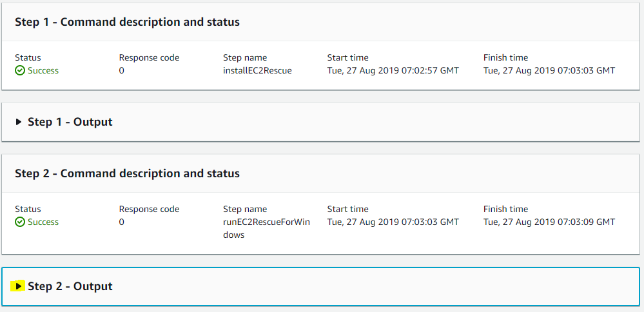Click the Step 1 - Command description heading
644x312 pixels.
click(128, 22)
